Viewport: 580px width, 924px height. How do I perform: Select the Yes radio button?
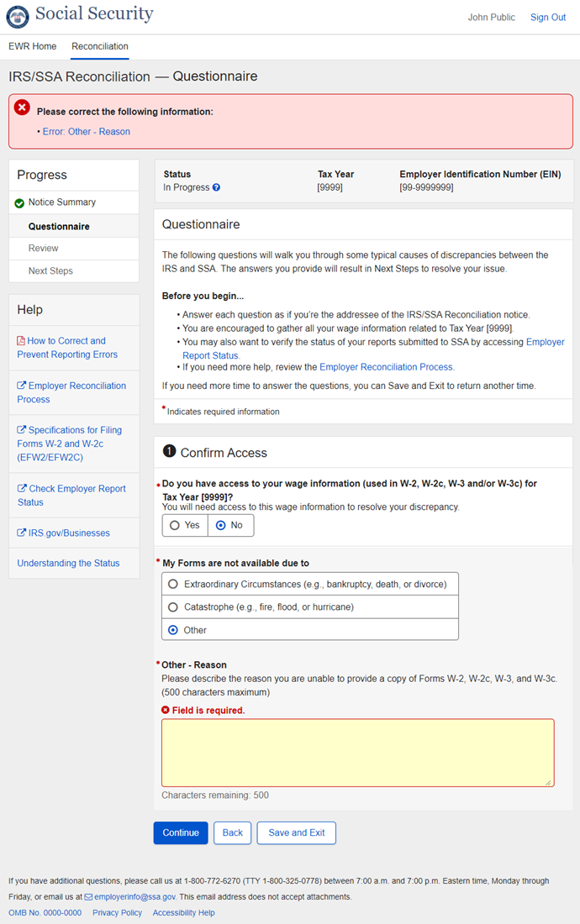click(175, 525)
